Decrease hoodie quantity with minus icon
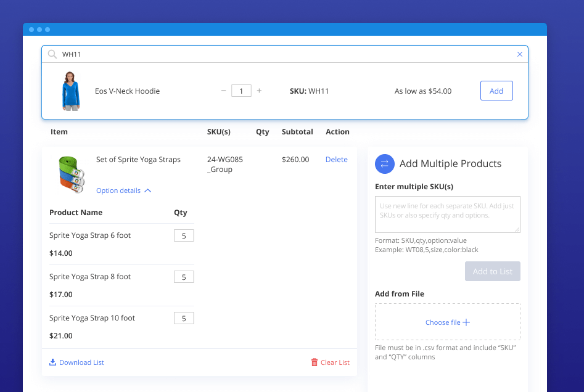The image size is (584, 392). point(223,91)
